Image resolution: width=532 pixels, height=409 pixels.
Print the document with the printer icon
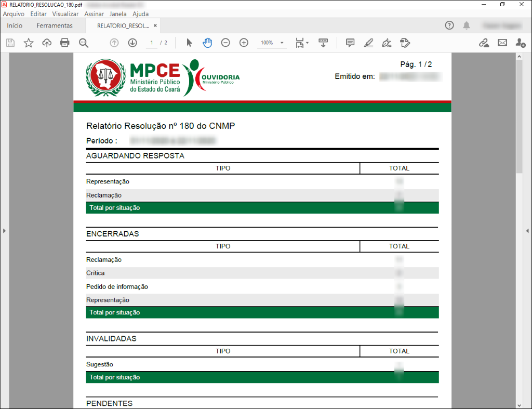(x=65, y=43)
